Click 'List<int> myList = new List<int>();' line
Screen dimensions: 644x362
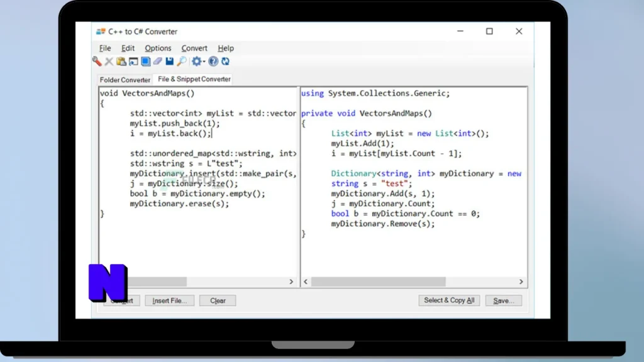pos(410,133)
